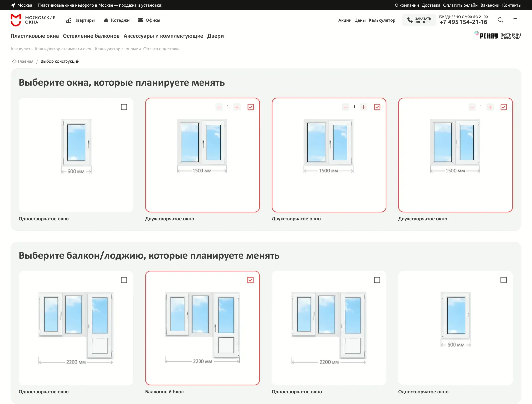The width and height of the screenshot is (532, 404).
Task: Select the Квартиры buildings icon
Action: [x=69, y=20]
